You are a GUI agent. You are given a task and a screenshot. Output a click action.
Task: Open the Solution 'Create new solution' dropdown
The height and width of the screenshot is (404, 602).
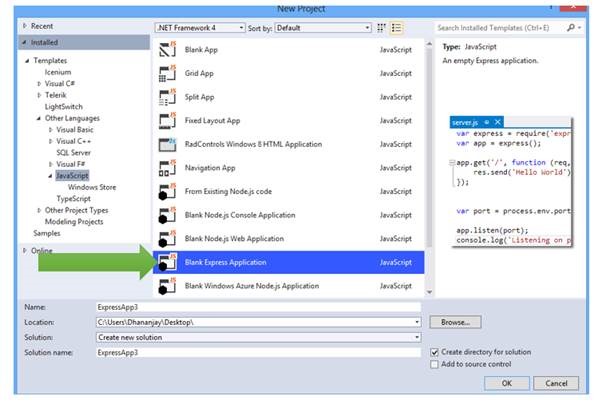pyautogui.click(x=258, y=337)
